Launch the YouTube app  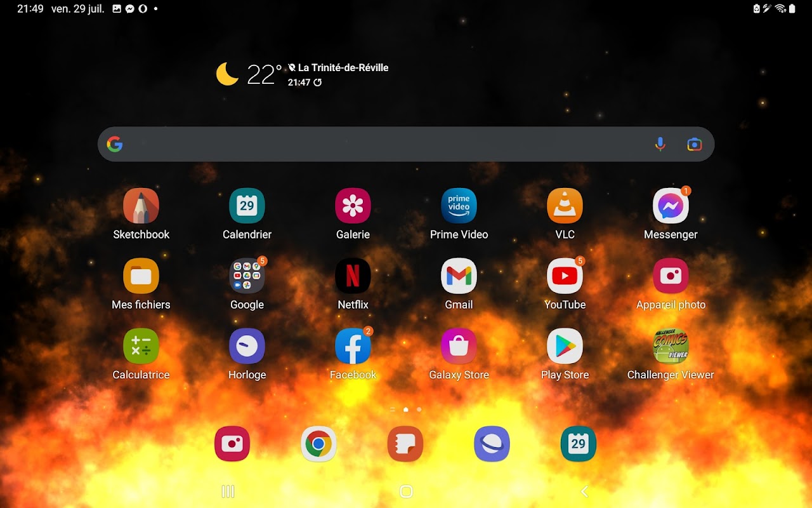[565, 276]
